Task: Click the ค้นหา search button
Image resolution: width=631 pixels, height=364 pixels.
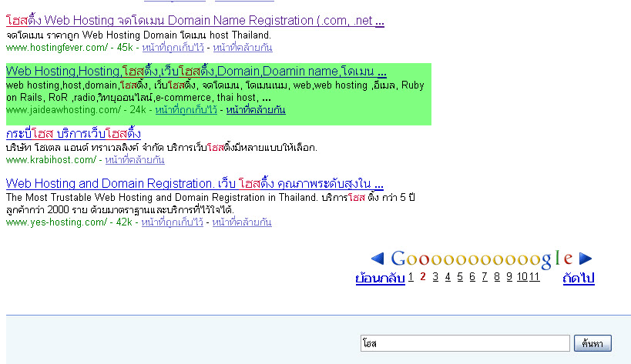Action: click(x=592, y=343)
